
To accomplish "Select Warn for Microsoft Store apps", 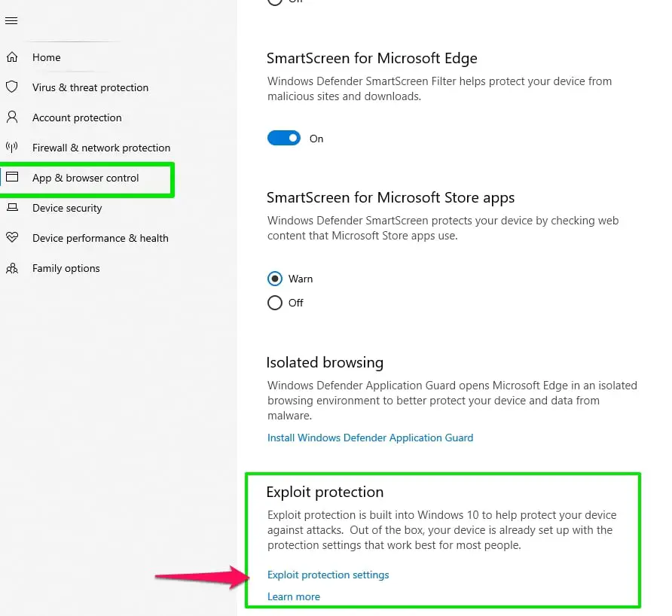I will click(275, 279).
